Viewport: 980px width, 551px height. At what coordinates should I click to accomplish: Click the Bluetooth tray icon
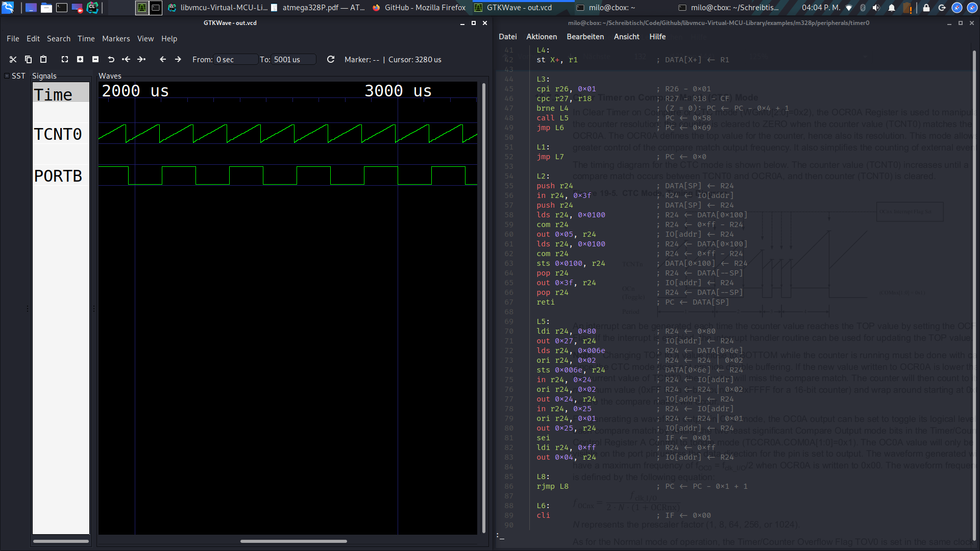(863, 8)
